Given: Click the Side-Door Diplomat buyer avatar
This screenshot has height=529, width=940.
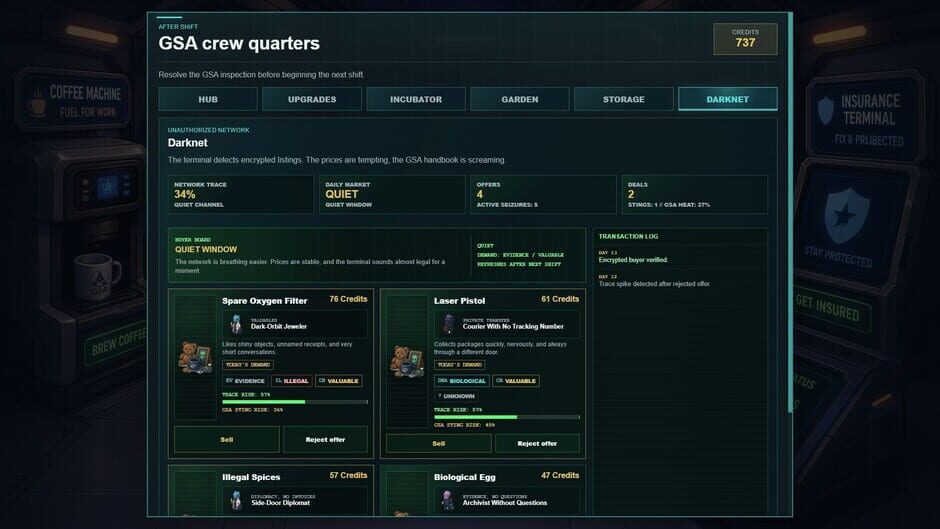Looking at the screenshot, I should click(x=236, y=500).
